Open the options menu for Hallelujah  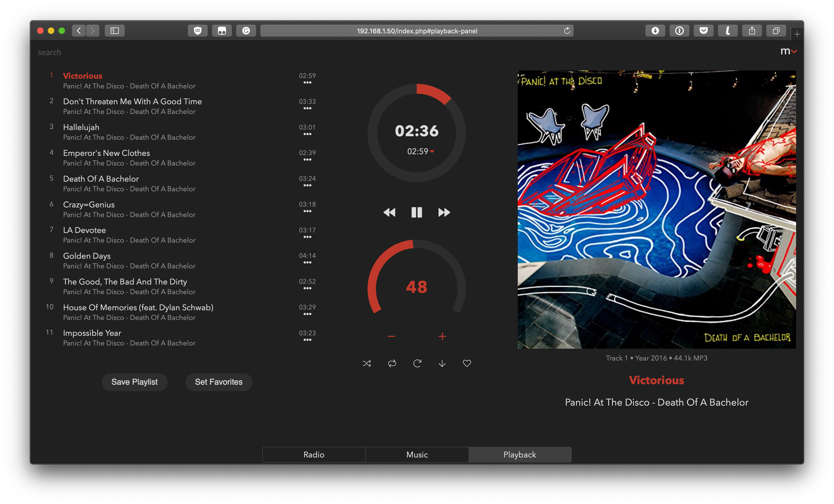point(307,134)
